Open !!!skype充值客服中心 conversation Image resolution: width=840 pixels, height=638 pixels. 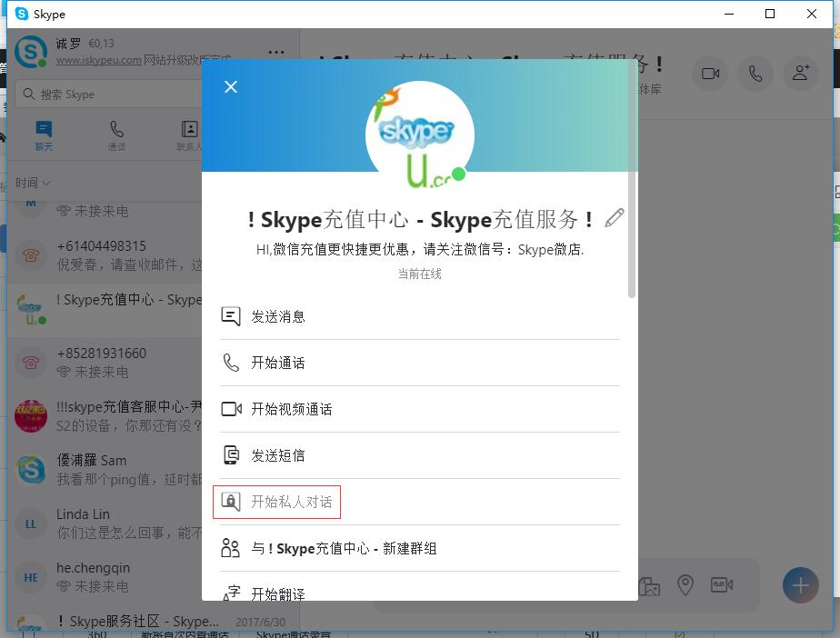click(105, 416)
